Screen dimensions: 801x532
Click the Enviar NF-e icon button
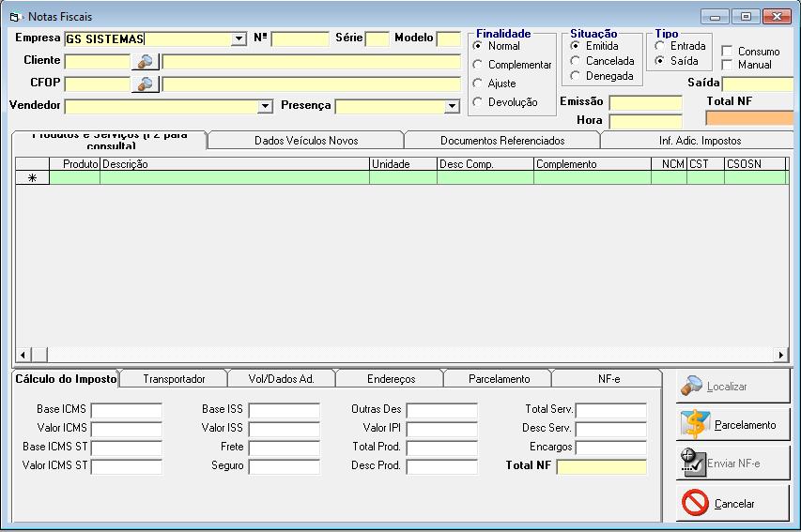click(x=732, y=464)
